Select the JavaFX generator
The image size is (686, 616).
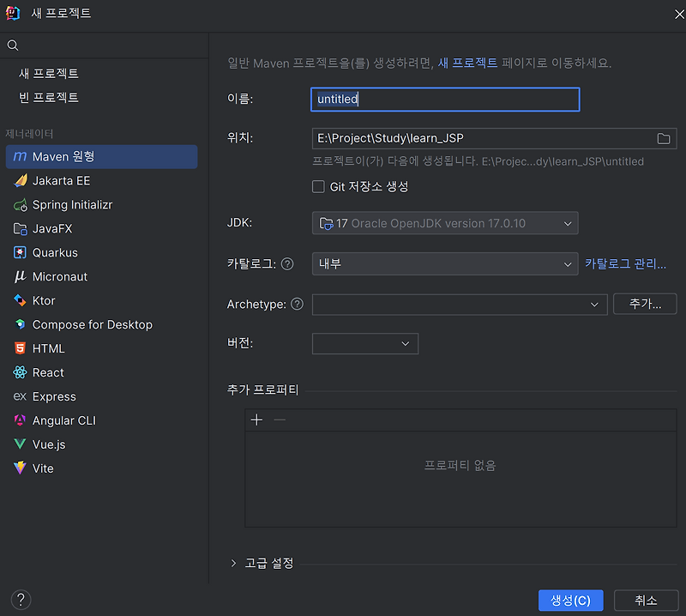[60, 228]
